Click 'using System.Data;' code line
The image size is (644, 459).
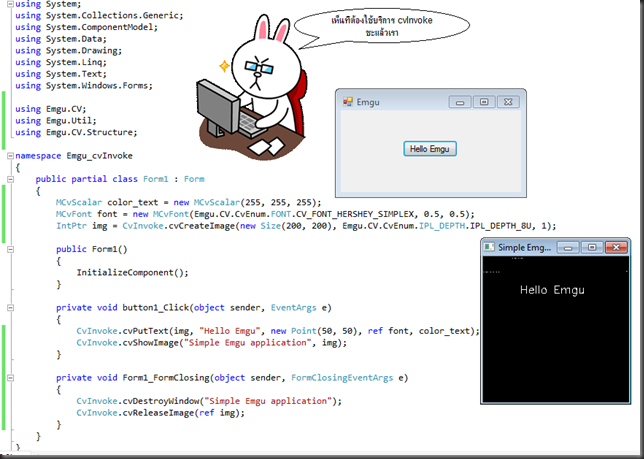61,39
